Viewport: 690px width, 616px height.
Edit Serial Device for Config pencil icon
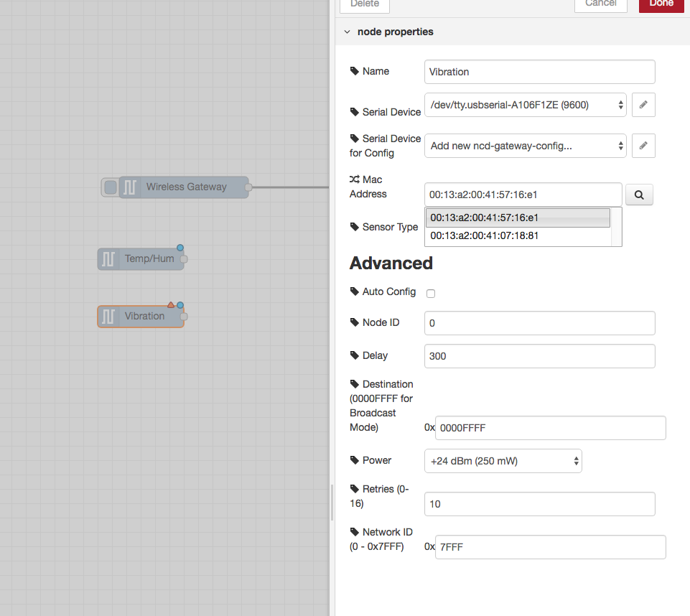tap(643, 146)
